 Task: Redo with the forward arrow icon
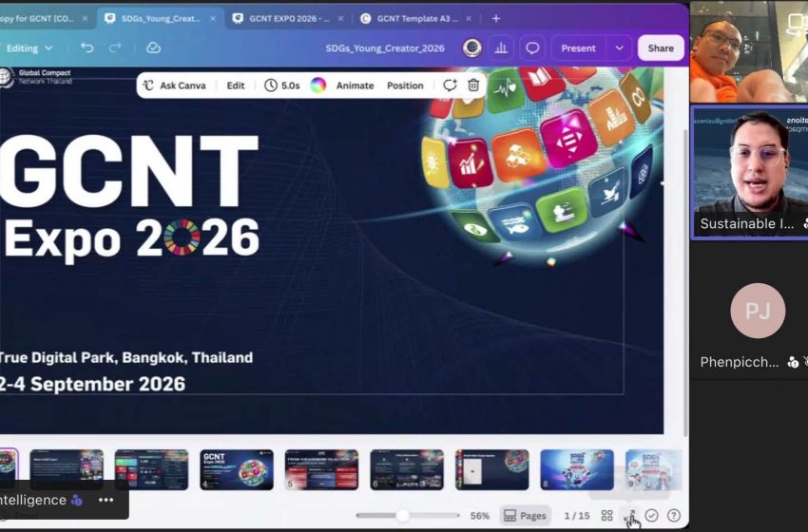pos(115,47)
